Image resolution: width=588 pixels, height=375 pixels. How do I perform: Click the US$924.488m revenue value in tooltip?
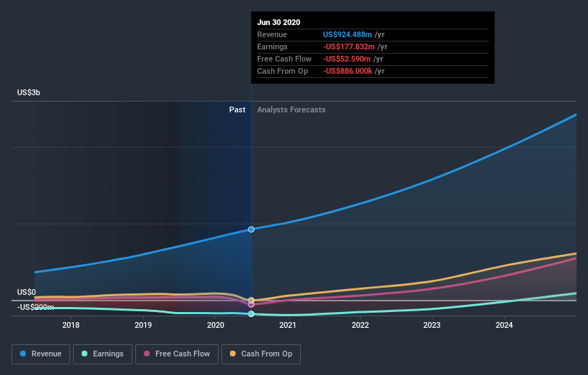pos(347,34)
